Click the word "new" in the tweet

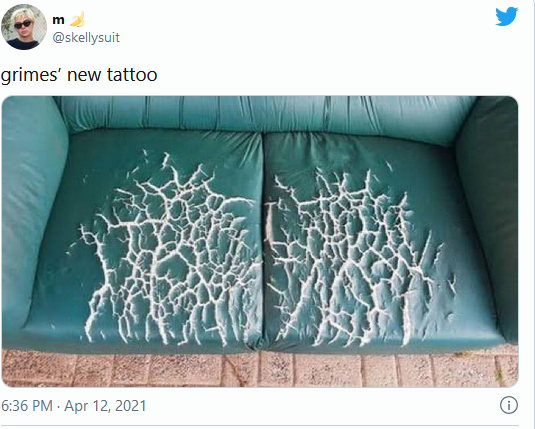click(84, 76)
